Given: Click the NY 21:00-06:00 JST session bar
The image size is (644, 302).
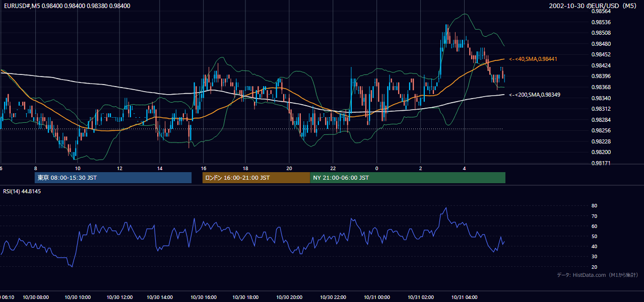Looking at the screenshot, I should pos(408,178).
